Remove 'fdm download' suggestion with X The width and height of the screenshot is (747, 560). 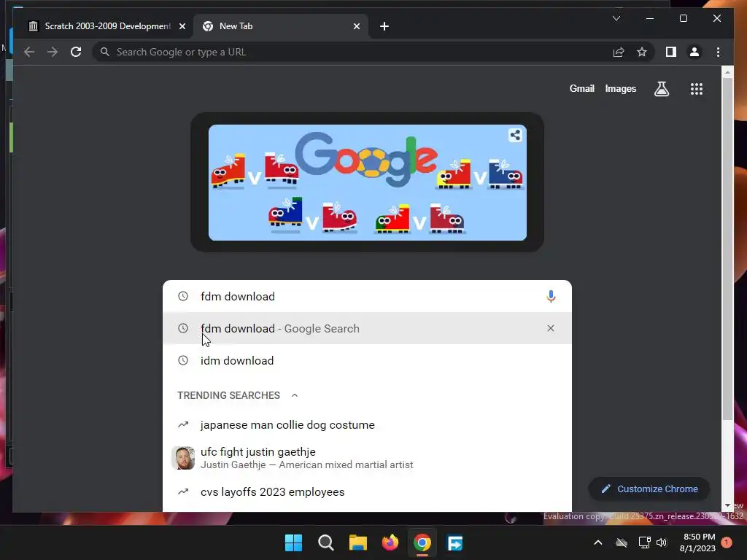(550, 328)
